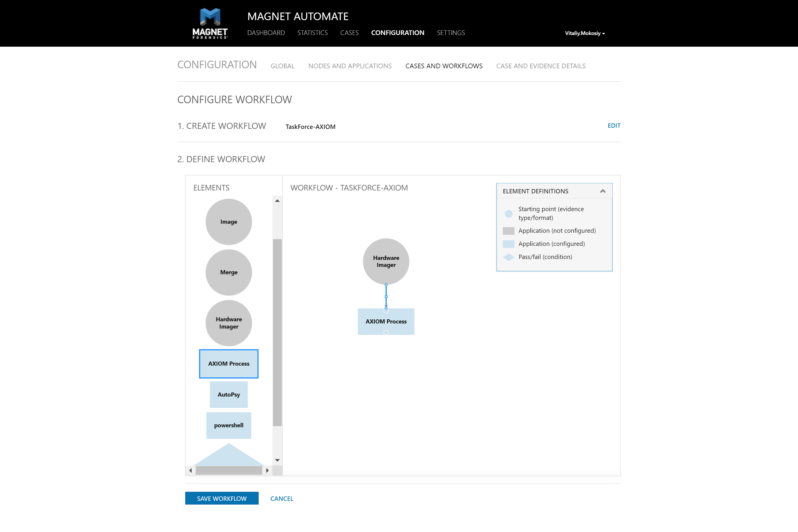Select the AutoPsy application element

point(229,395)
